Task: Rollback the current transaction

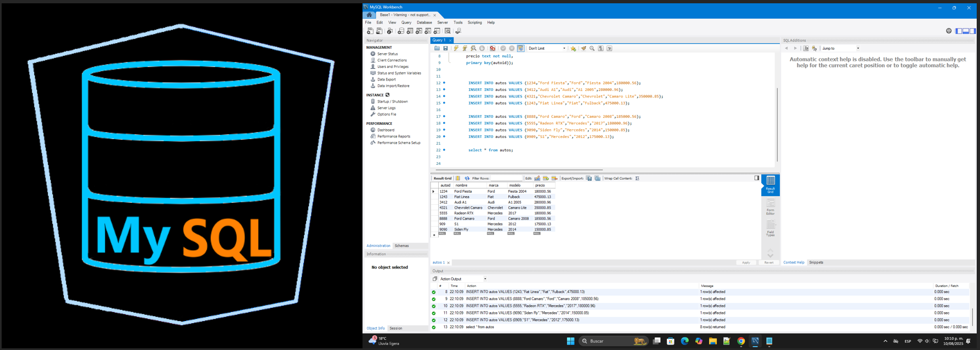Action: 512,48
